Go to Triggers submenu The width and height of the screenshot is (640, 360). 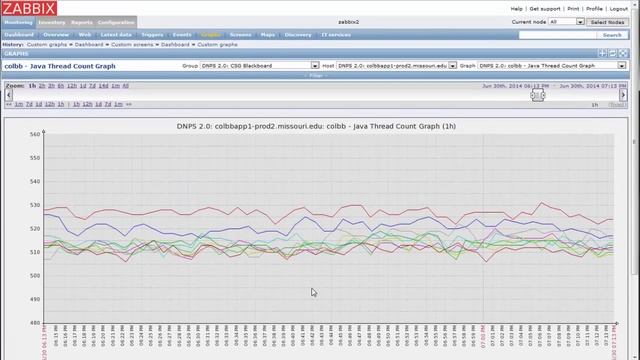click(x=152, y=35)
